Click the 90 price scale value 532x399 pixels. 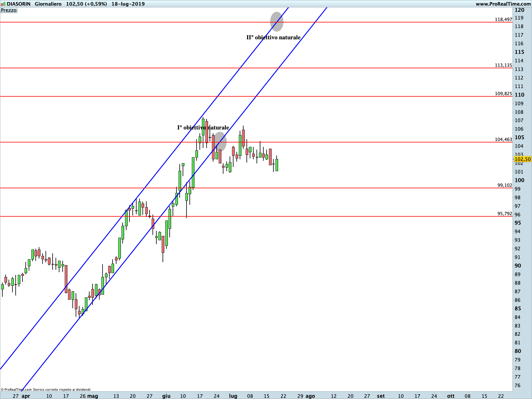pyautogui.click(x=518, y=266)
